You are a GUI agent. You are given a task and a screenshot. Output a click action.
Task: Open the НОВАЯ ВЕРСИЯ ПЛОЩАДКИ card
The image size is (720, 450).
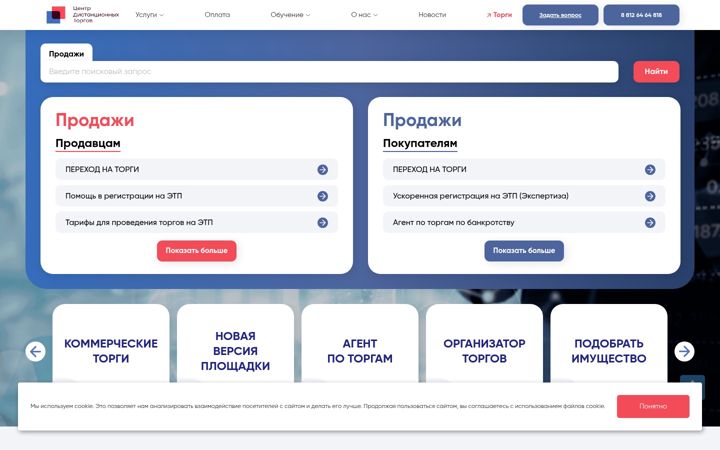coord(235,343)
